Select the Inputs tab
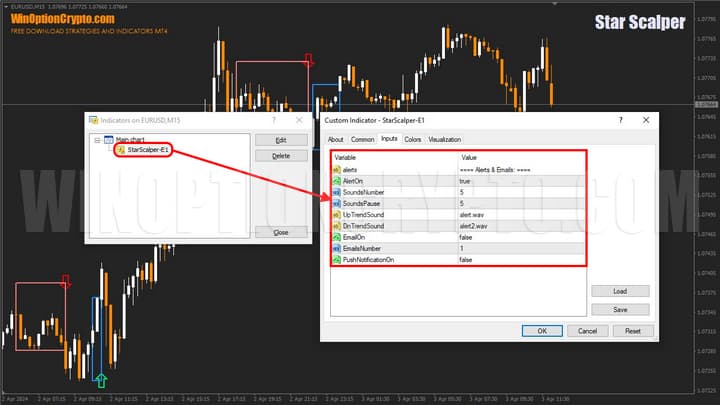The width and height of the screenshot is (720, 405). [x=389, y=139]
